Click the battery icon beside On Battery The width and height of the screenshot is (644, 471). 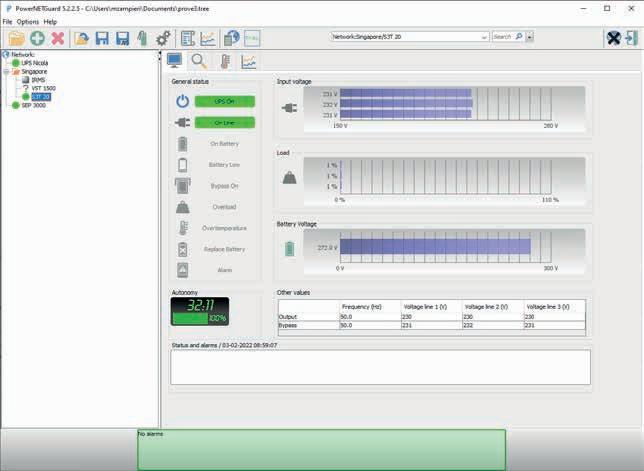[183, 144]
